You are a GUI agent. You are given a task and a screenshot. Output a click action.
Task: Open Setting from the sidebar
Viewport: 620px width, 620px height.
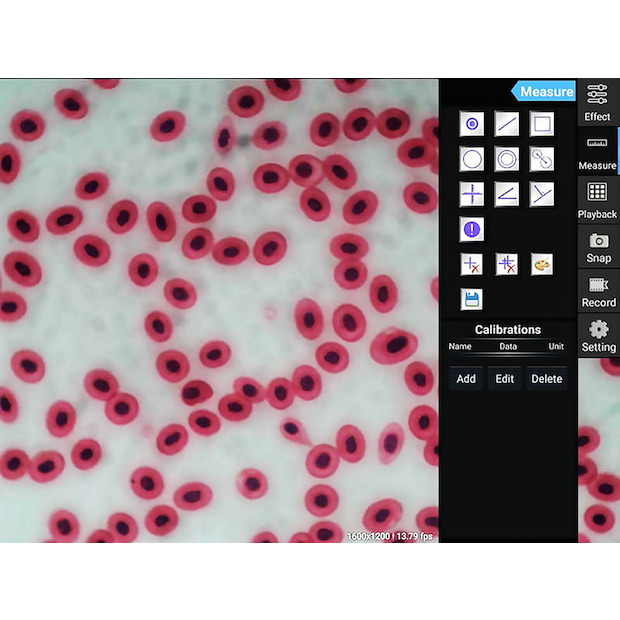[x=598, y=336]
